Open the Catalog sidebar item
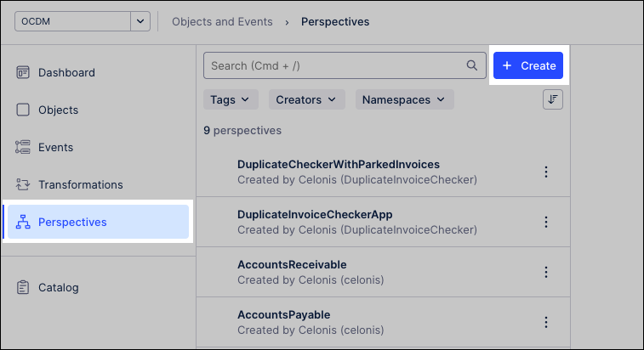Image resolution: width=644 pixels, height=350 pixels. (x=58, y=287)
